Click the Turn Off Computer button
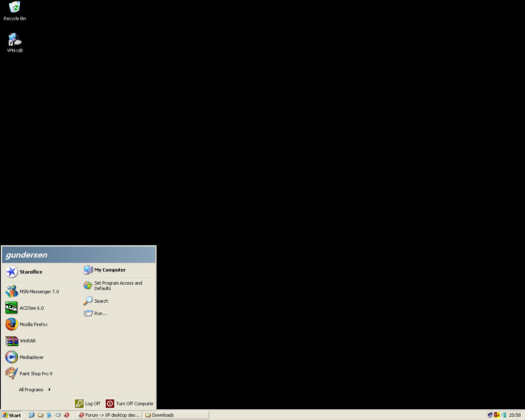The width and height of the screenshot is (525, 420). coord(130,404)
